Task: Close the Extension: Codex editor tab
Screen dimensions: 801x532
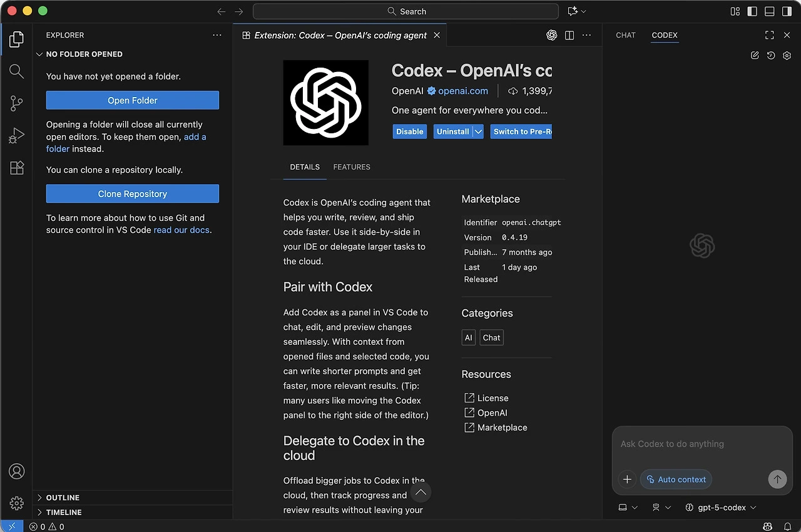Action: [437, 35]
